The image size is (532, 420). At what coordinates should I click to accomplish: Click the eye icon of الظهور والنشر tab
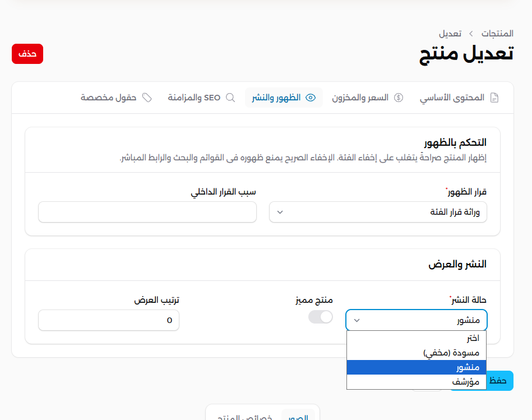(x=311, y=98)
